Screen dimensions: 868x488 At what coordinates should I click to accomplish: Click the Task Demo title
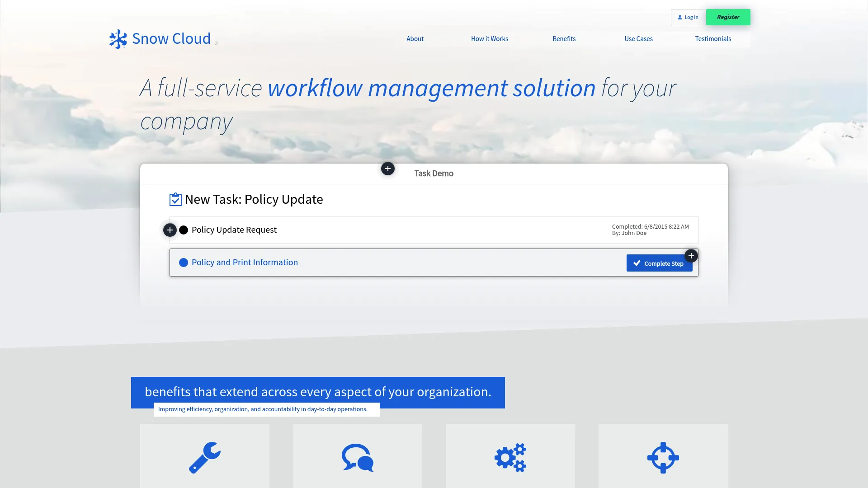coord(434,174)
